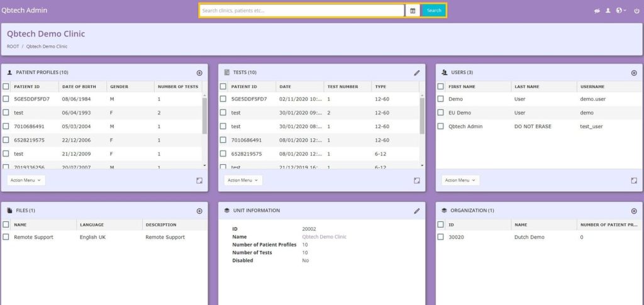Add a new file with plus icon
Viewport: 644px width, 305px height.
coord(199,211)
